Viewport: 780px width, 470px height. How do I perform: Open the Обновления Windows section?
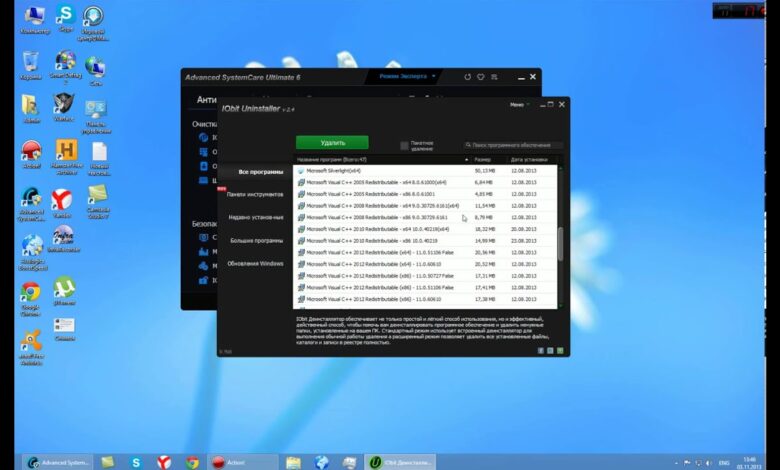coord(256,263)
